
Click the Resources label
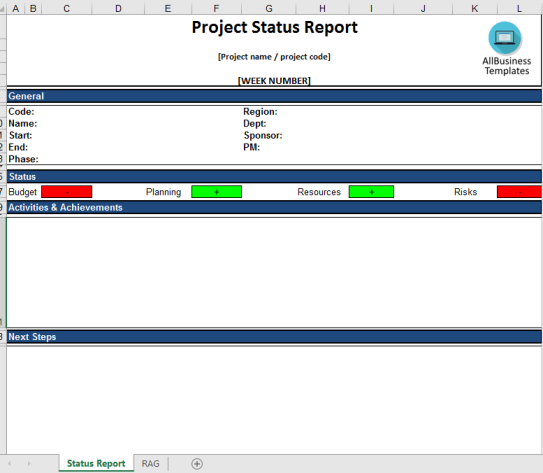click(x=319, y=192)
